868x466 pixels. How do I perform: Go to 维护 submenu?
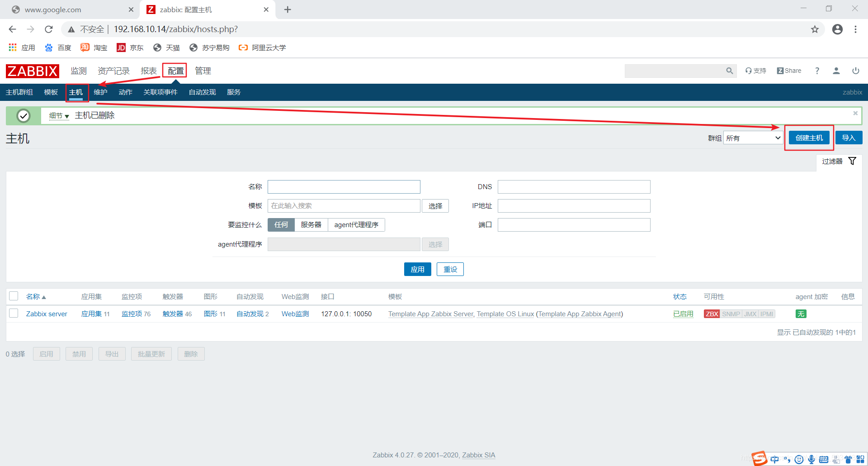tap(100, 92)
